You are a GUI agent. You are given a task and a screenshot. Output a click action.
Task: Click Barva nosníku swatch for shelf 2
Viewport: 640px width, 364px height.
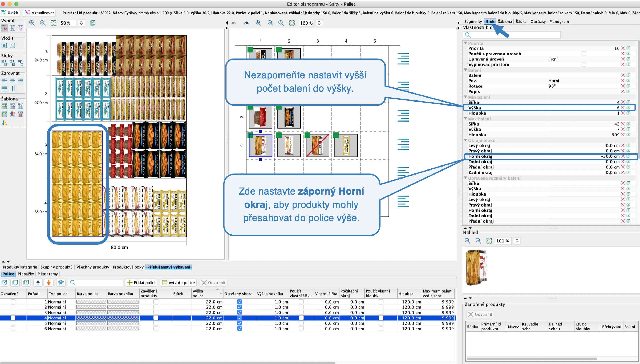(x=123, y=307)
